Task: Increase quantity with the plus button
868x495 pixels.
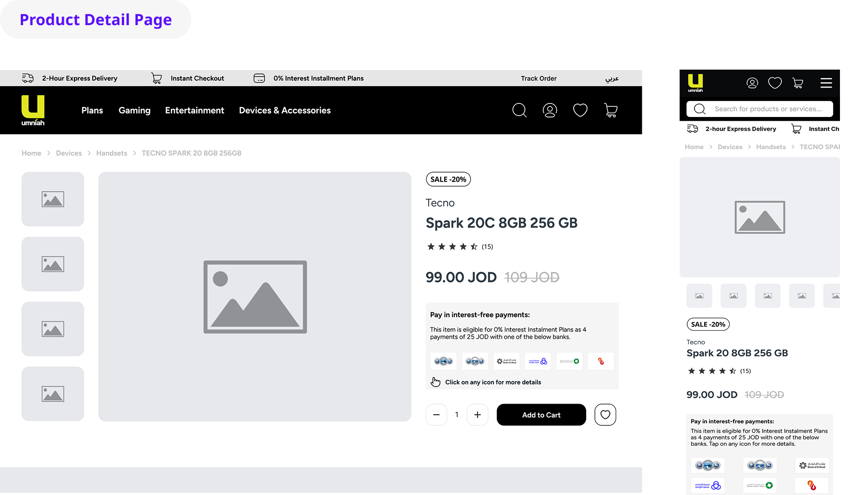Action: pyautogui.click(x=477, y=415)
